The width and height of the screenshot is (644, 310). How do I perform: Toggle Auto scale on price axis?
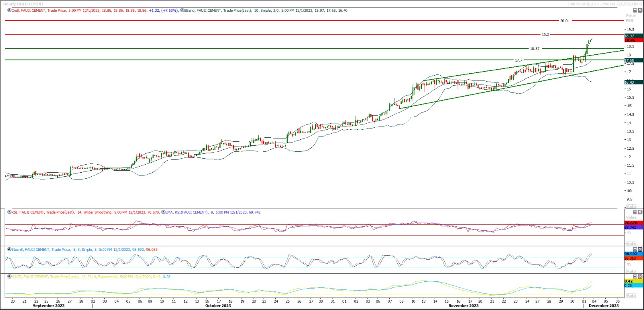[631, 207]
